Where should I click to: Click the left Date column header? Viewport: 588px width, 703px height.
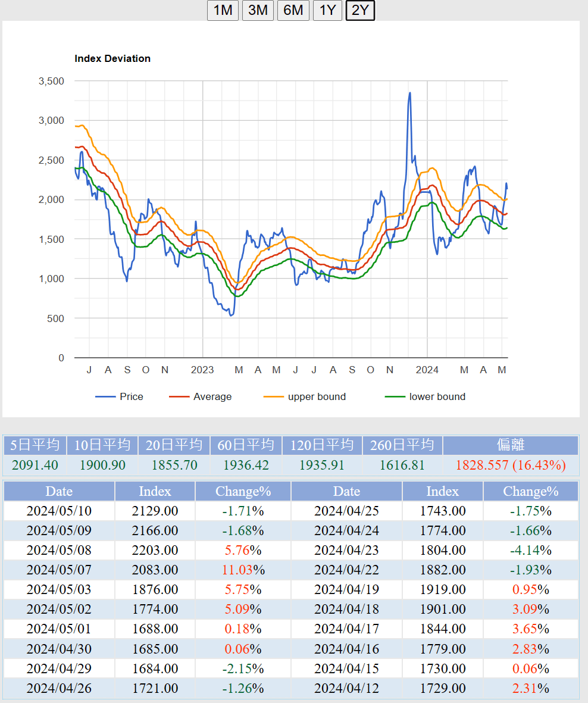[59, 491]
